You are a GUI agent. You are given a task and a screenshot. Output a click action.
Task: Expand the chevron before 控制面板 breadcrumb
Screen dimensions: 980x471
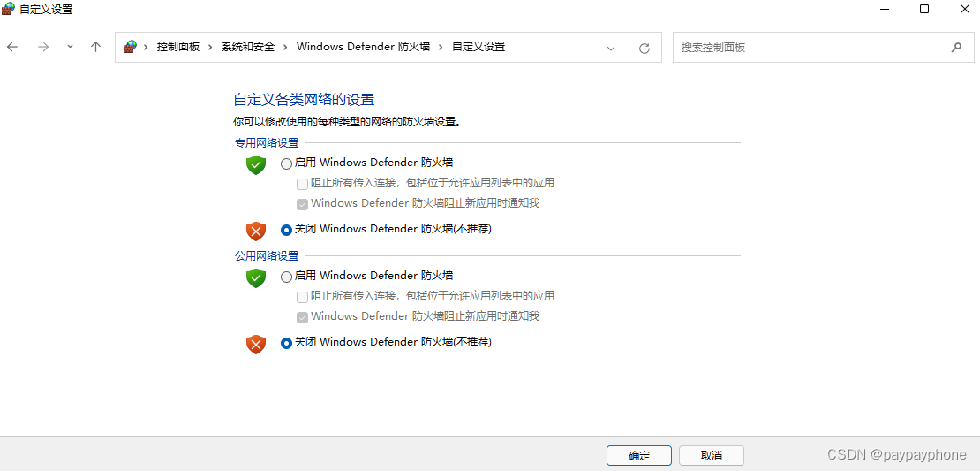click(x=147, y=47)
